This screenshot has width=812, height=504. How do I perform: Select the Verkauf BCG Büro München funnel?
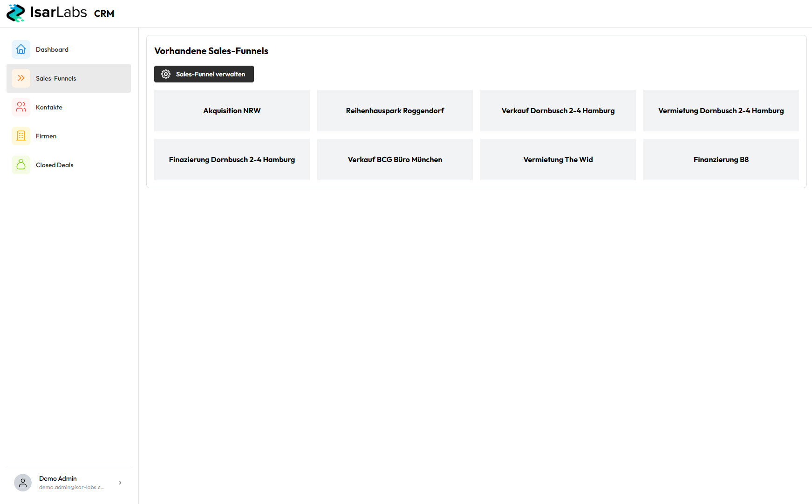pyautogui.click(x=395, y=159)
